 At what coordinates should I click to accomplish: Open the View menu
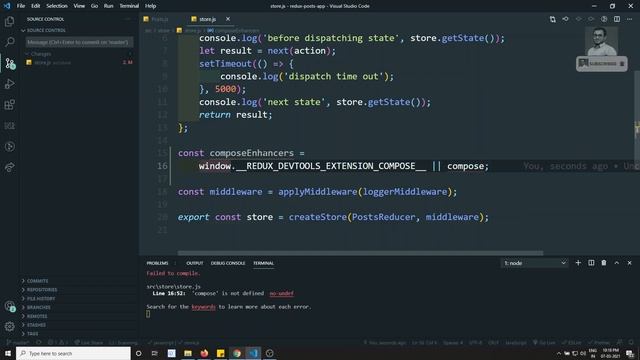point(79,6)
